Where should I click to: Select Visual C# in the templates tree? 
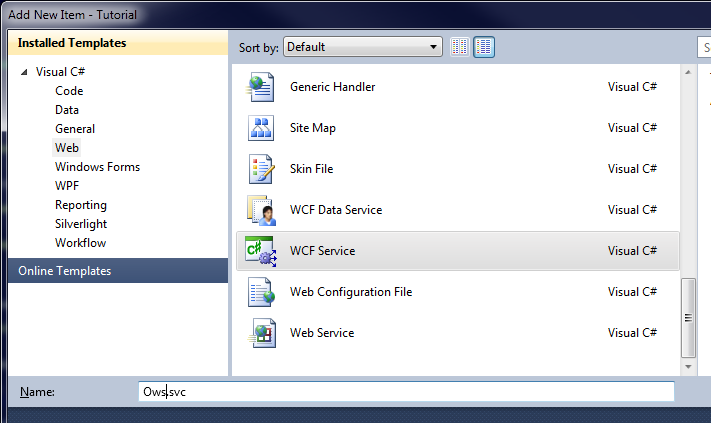[x=60, y=72]
